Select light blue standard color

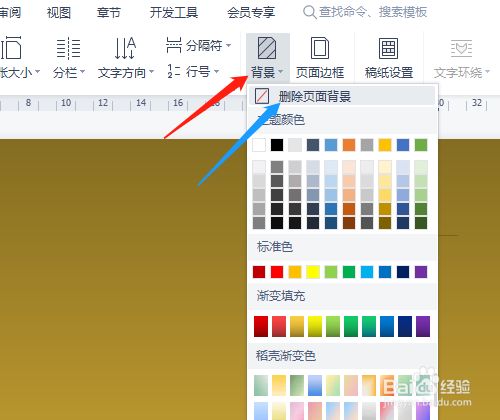(x=367, y=272)
